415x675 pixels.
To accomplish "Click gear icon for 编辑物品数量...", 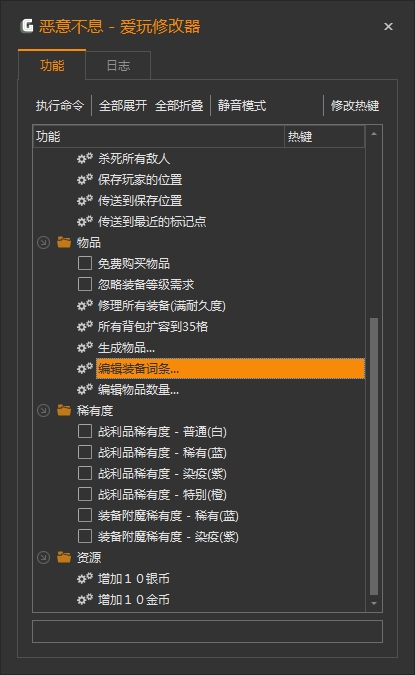I will coord(85,390).
